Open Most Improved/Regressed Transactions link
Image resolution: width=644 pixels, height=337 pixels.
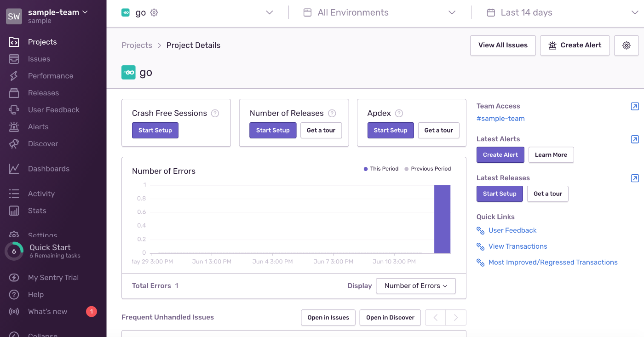pos(553,263)
